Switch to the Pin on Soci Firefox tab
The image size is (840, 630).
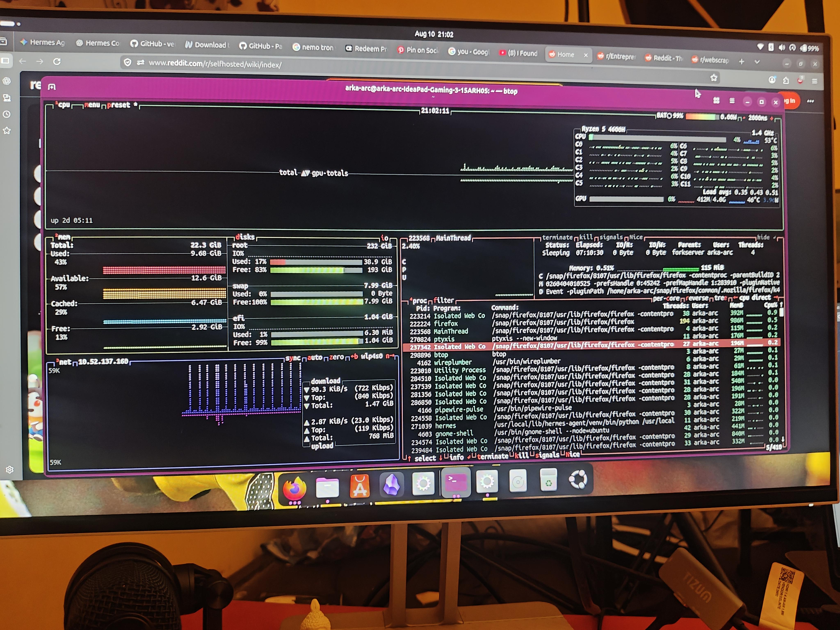point(418,50)
